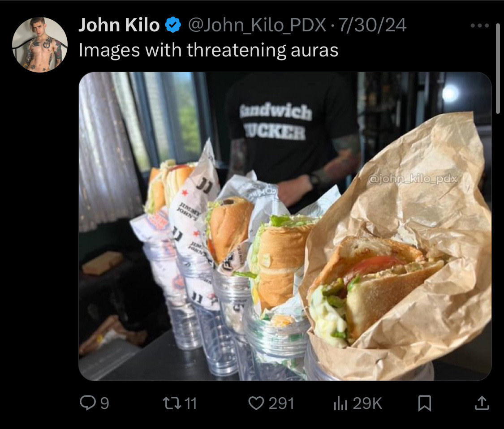Open the @John_Kilo_PDX handle link

[257, 26]
